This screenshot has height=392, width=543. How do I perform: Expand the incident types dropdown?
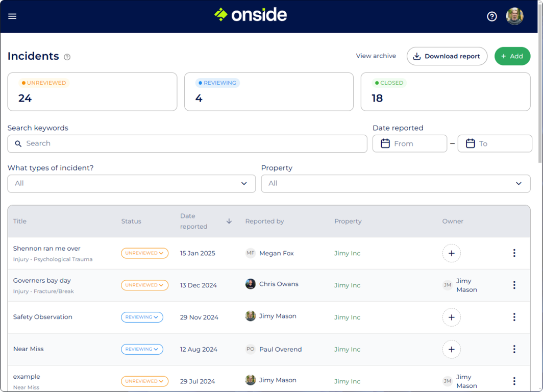131,184
